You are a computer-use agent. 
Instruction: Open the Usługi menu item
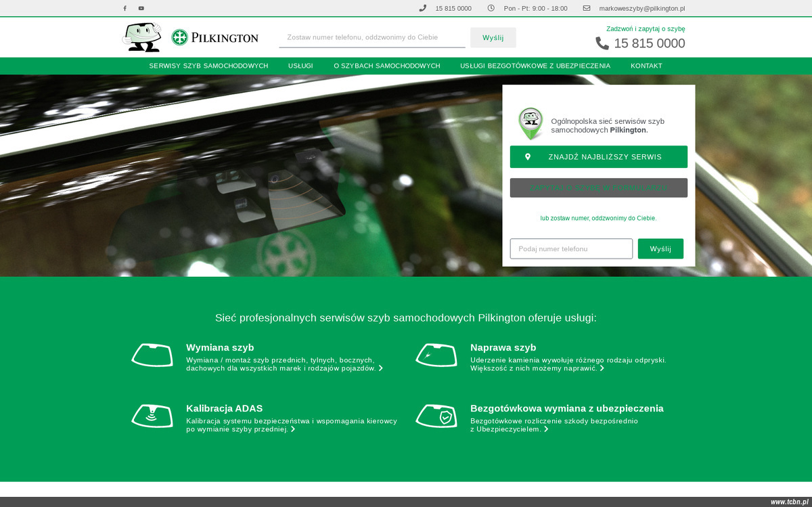(x=300, y=66)
